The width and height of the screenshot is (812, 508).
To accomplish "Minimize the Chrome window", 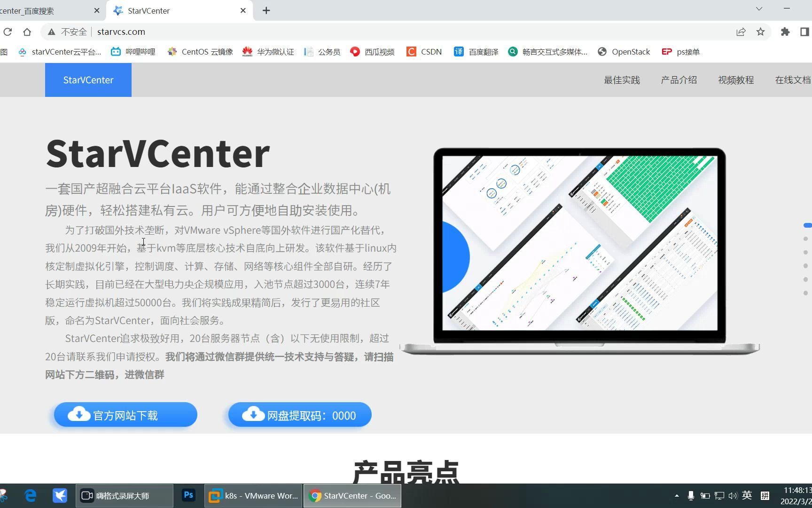I will point(787,8).
